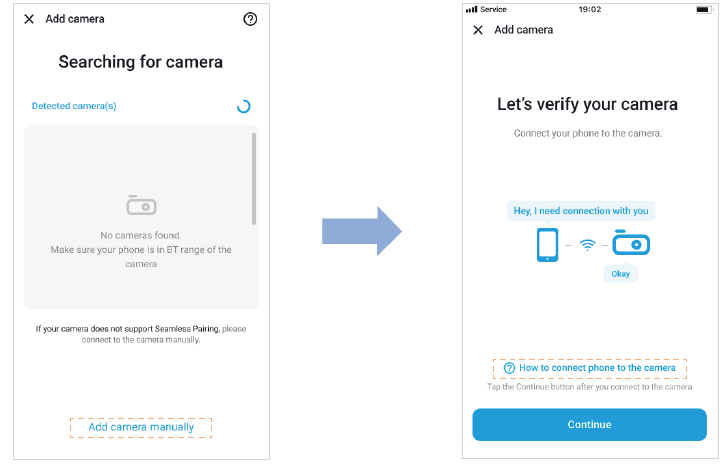Close the Searching for camera screen
This screenshot has width=722, height=472.
point(29,19)
